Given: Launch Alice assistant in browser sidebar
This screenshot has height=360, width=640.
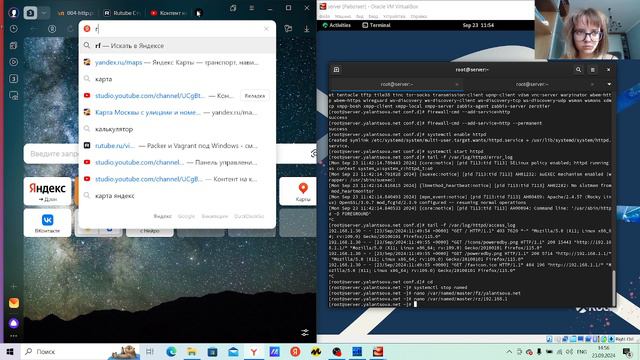Looking at the screenshot, I should 13,323.
